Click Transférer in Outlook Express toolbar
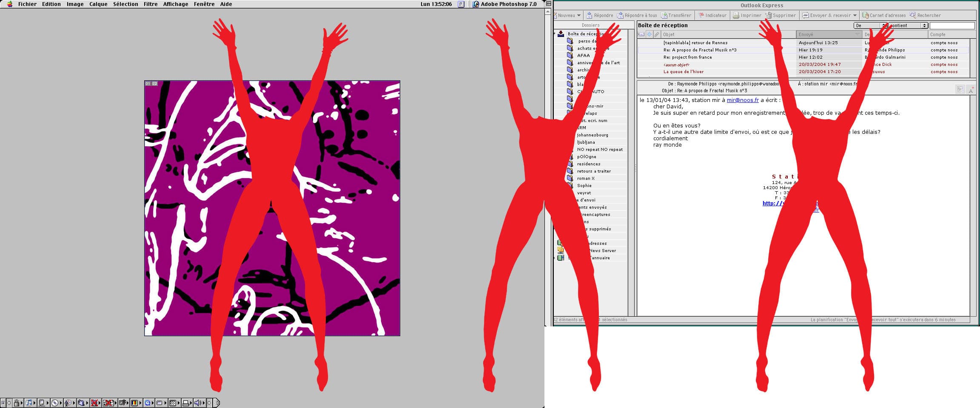The height and width of the screenshot is (408, 980). click(x=676, y=15)
